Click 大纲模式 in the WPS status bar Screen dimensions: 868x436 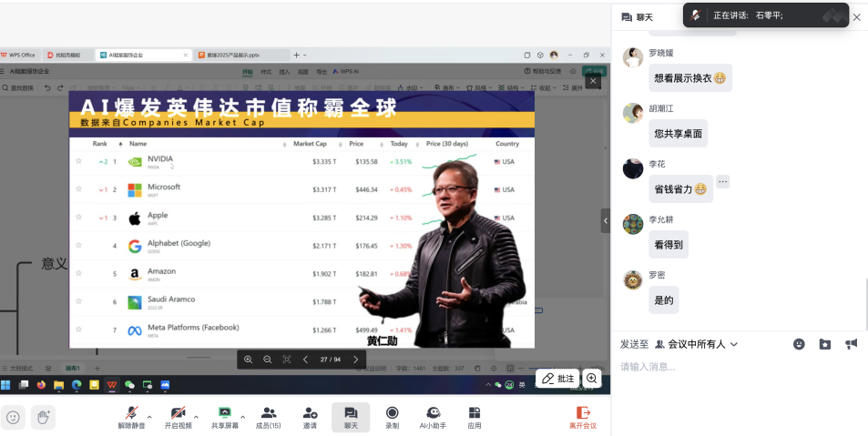pyautogui.click(x=17, y=369)
